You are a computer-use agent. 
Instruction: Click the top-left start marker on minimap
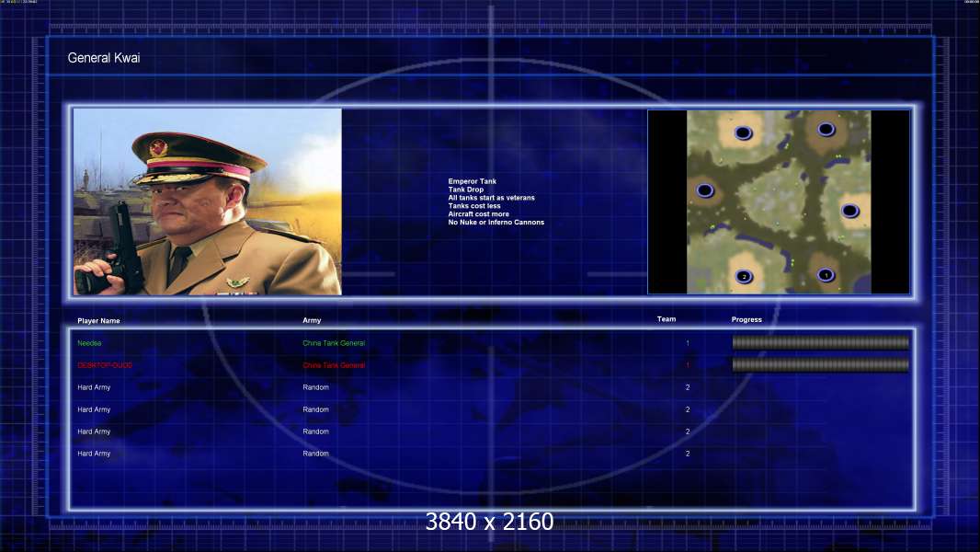coord(743,132)
